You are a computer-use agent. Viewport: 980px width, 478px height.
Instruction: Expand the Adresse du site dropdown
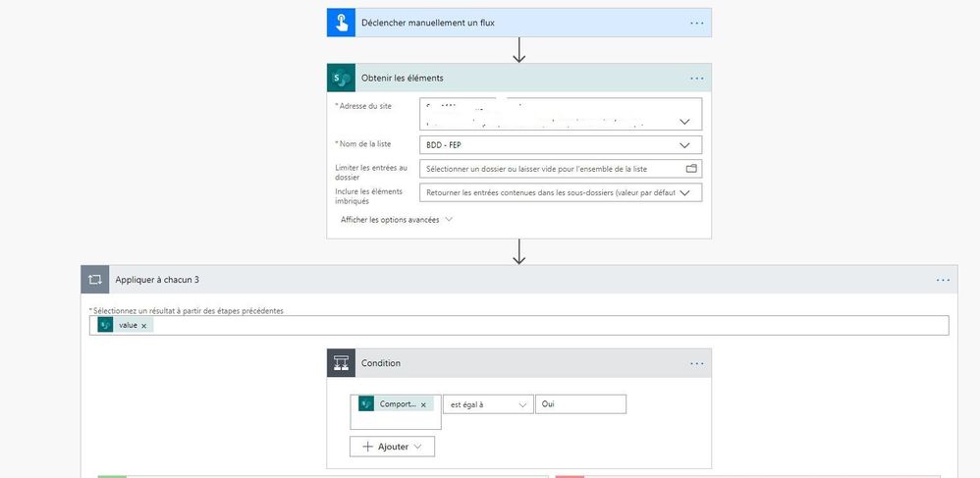coord(685,122)
